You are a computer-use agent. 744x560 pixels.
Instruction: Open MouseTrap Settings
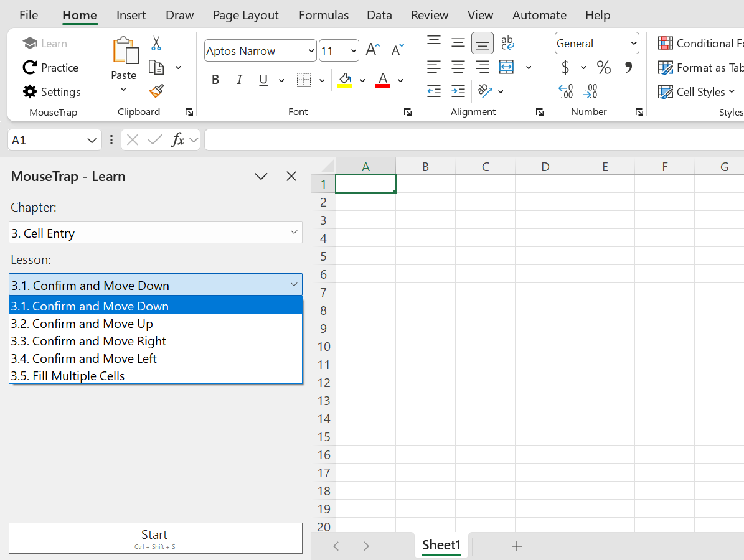click(52, 92)
